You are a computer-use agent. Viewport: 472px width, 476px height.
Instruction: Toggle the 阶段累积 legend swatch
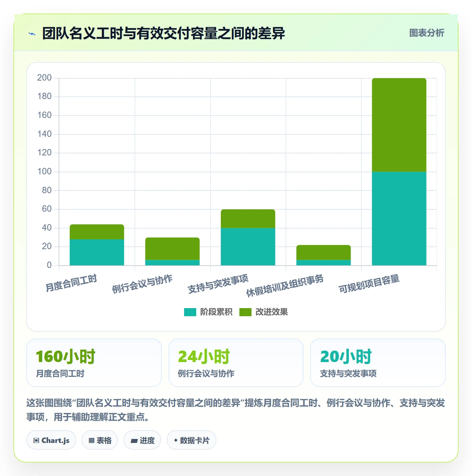[x=190, y=312]
